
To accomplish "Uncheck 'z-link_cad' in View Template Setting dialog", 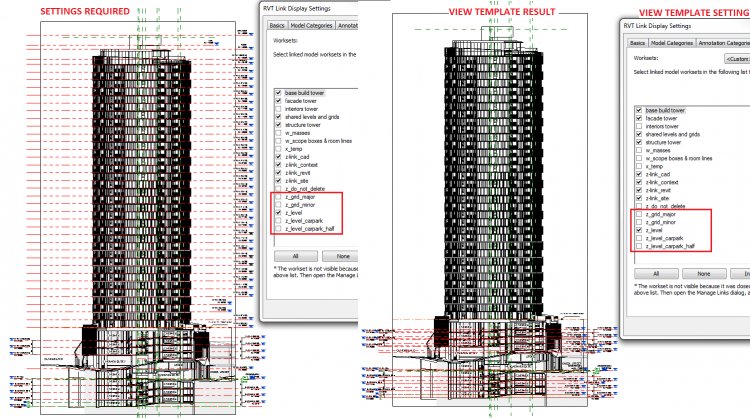I will pos(639,174).
